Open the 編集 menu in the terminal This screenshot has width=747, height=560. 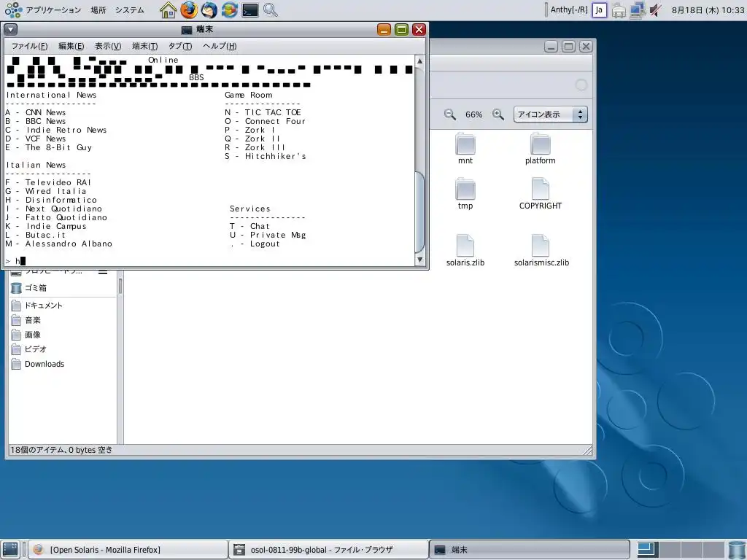pos(71,46)
